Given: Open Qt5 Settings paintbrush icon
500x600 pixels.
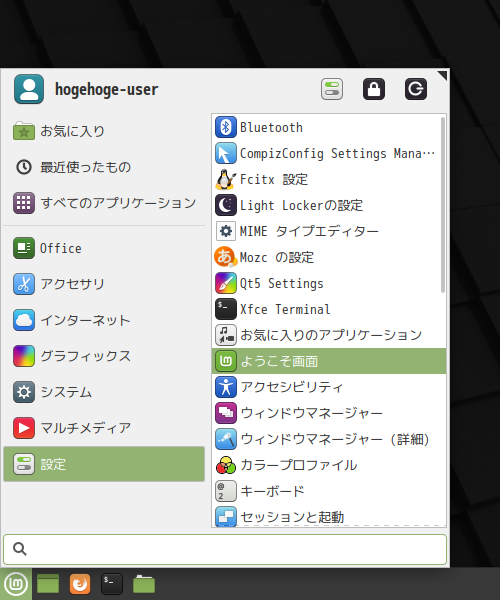Looking at the screenshot, I should coord(226,283).
